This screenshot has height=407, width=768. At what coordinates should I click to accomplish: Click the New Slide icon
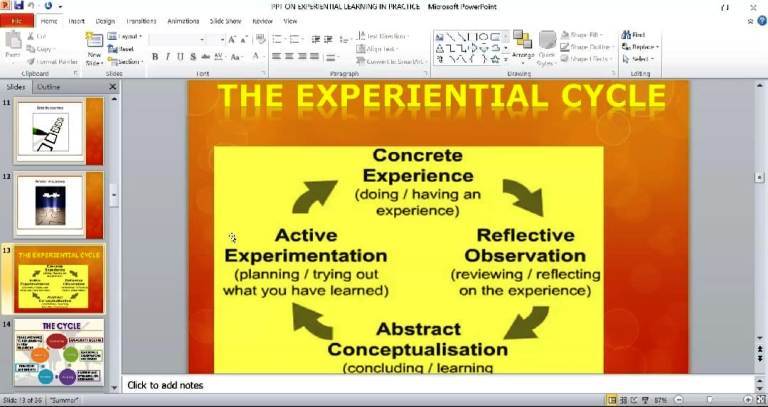pyautogui.click(x=94, y=46)
